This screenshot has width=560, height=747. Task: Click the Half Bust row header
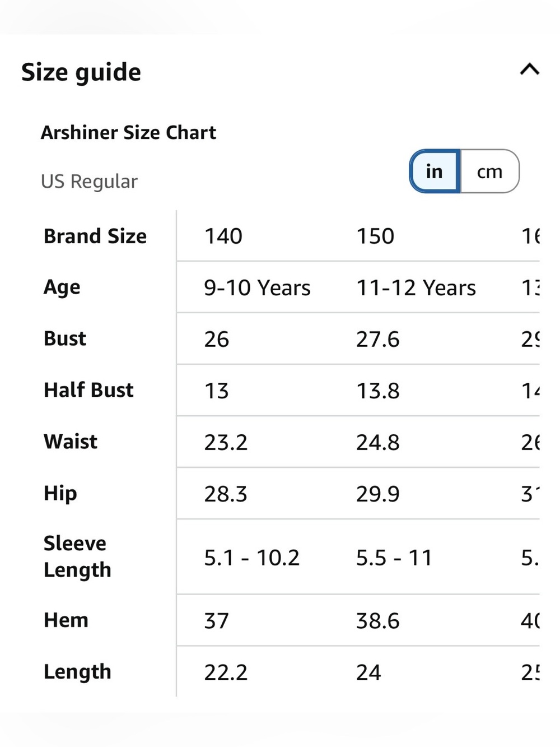coord(88,390)
